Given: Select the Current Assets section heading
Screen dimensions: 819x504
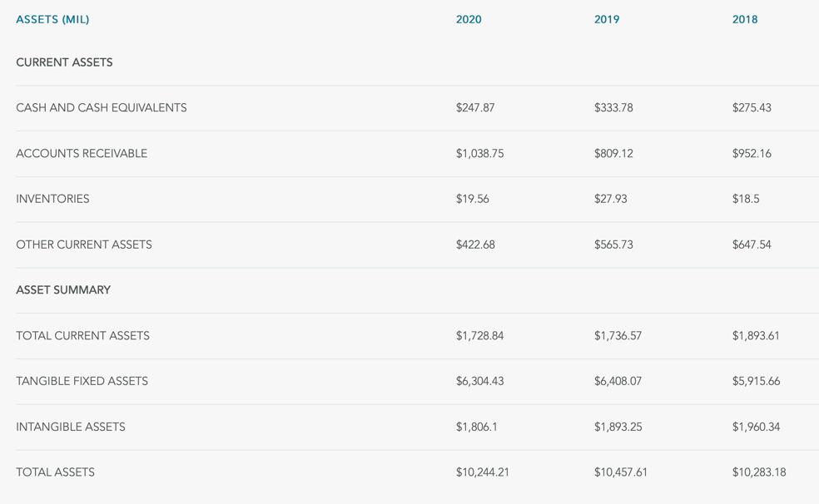Looking at the screenshot, I should 64,62.
